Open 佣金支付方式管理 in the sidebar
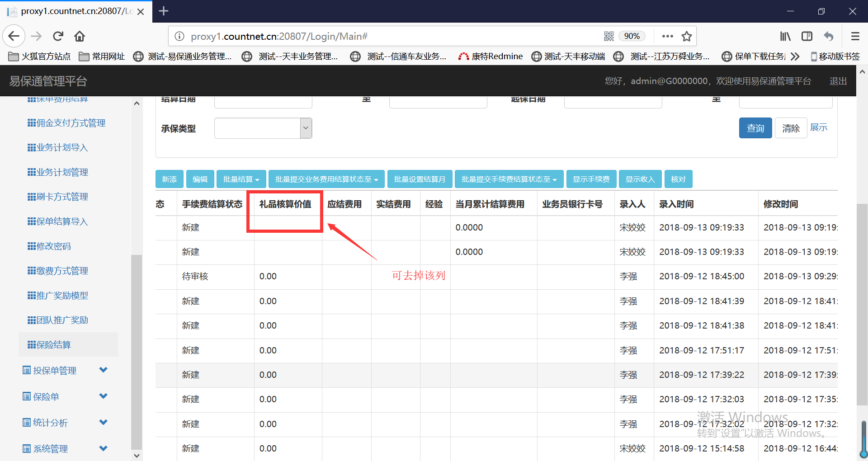868x461 pixels. point(71,123)
